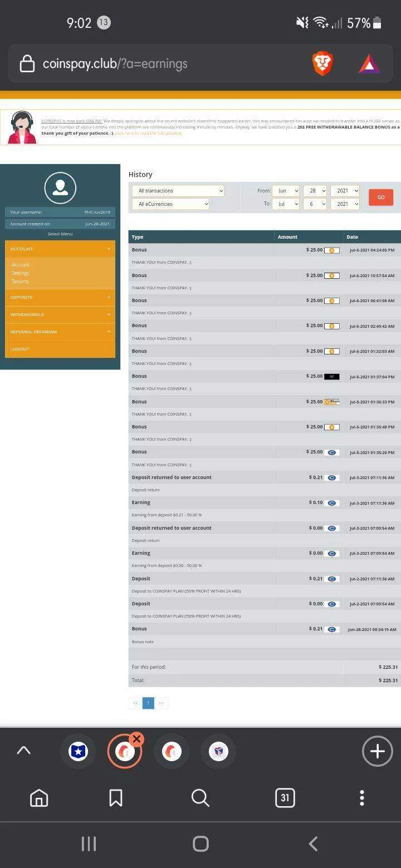Click next page >> button
The width and height of the screenshot is (401, 868).
click(x=161, y=703)
